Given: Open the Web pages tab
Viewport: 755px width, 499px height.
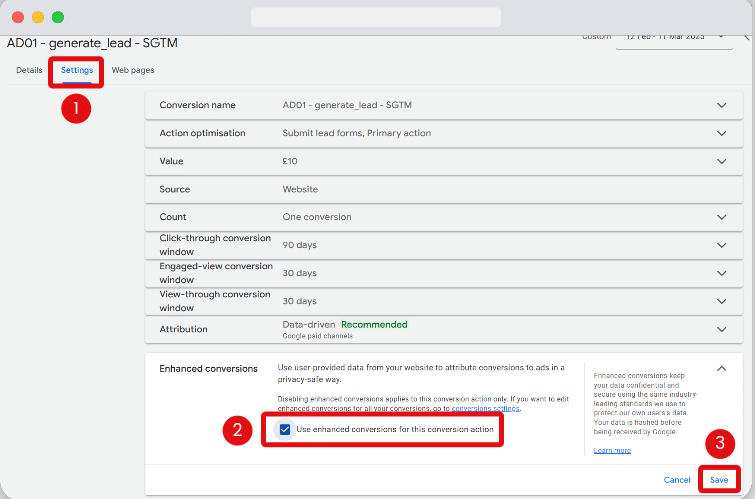Looking at the screenshot, I should (133, 70).
